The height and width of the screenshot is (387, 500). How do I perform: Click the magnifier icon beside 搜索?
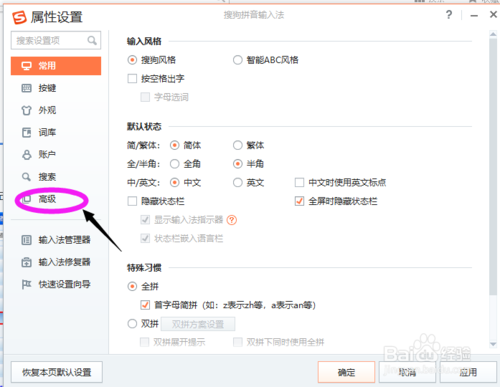click(x=26, y=177)
